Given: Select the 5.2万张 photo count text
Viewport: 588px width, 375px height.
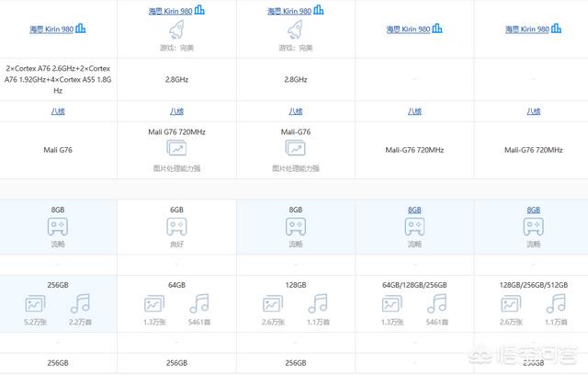Looking at the screenshot, I should pyautogui.click(x=35, y=322).
